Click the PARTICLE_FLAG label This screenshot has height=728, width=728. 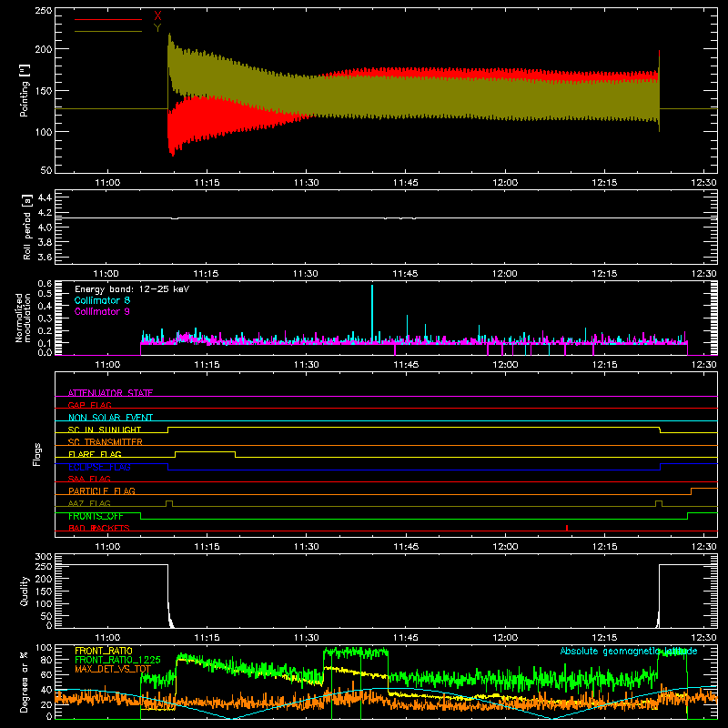click(x=102, y=490)
